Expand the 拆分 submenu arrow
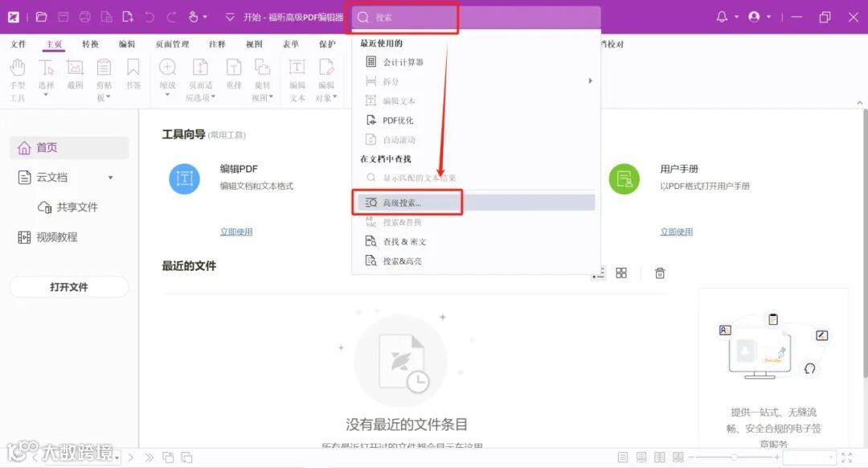 [x=590, y=81]
